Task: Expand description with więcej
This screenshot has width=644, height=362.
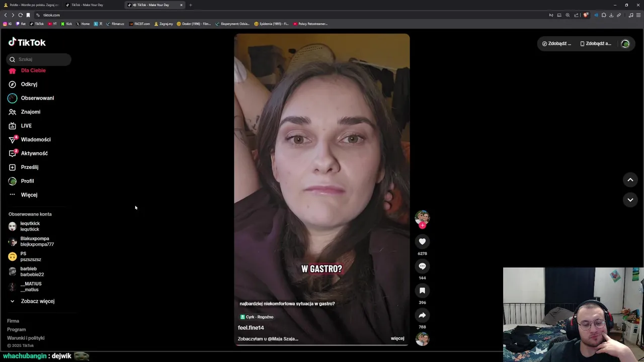Action: tap(397, 338)
